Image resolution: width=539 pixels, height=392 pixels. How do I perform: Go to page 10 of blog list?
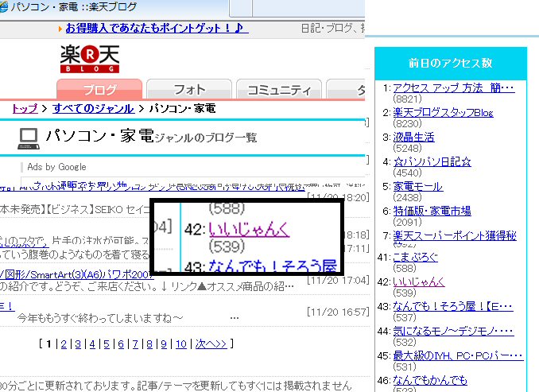point(181,343)
